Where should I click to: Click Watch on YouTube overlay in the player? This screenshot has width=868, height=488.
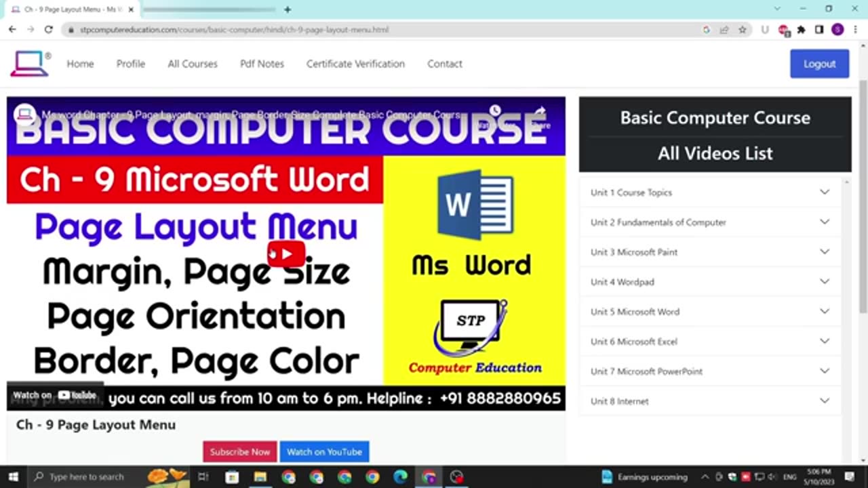coord(54,395)
